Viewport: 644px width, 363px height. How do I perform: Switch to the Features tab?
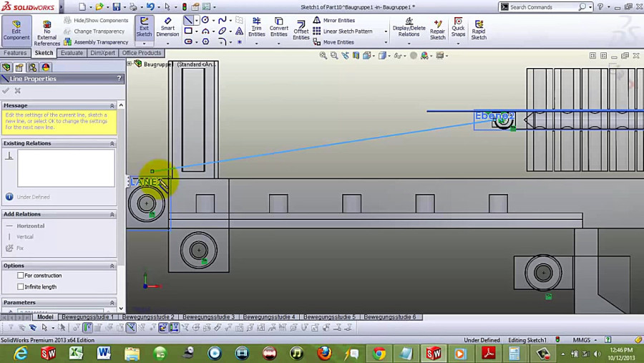(15, 53)
